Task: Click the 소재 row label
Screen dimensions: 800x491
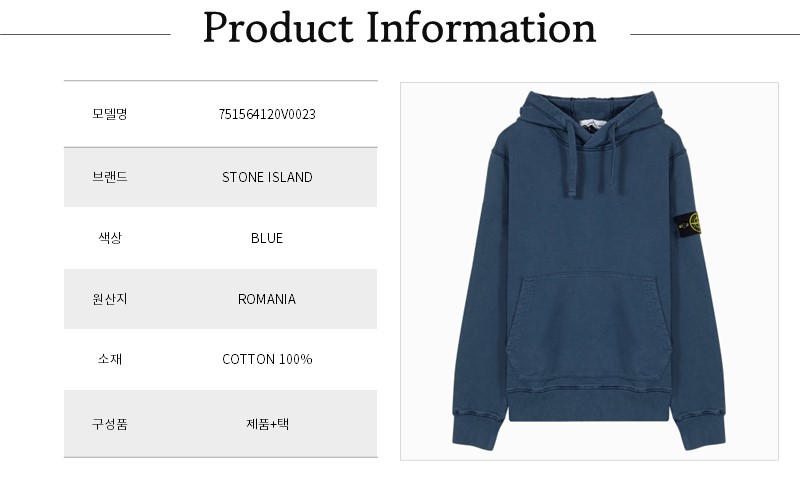Action: [109, 359]
